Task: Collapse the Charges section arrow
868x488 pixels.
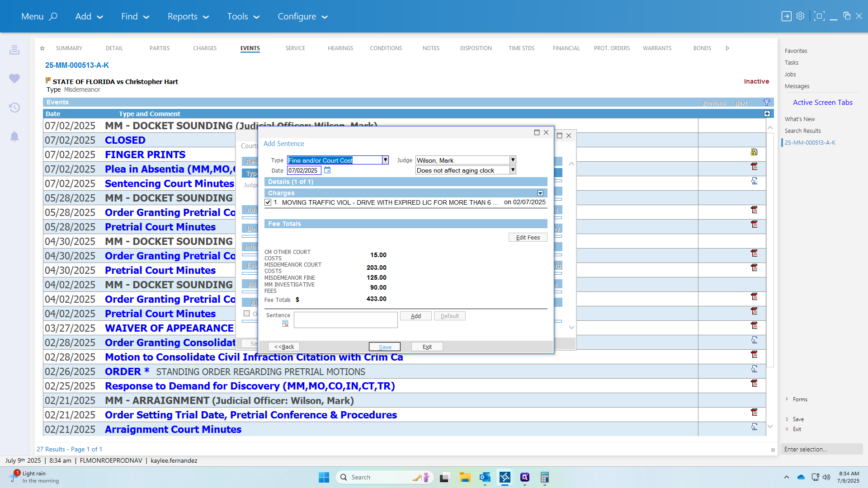Action: click(540, 193)
